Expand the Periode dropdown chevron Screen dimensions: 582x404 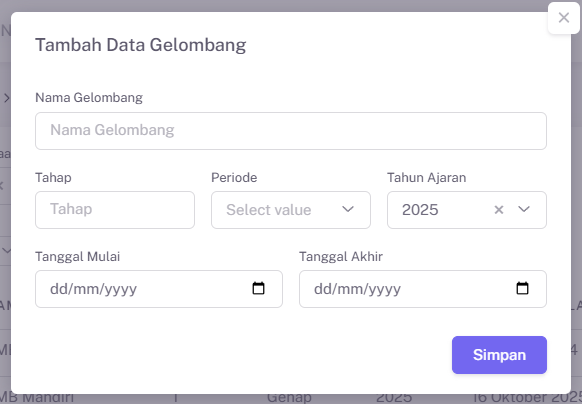348,209
